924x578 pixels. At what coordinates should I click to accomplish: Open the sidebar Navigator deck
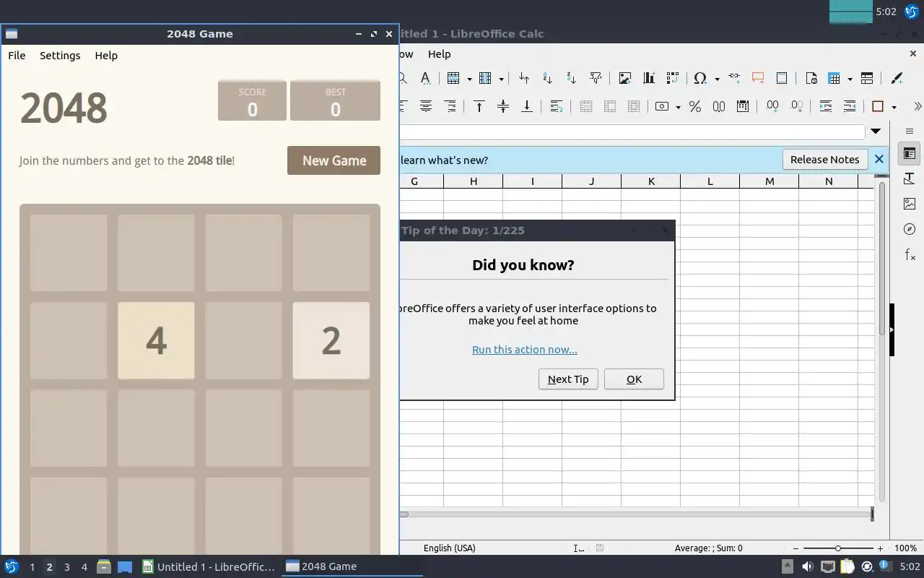[x=910, y=229]
